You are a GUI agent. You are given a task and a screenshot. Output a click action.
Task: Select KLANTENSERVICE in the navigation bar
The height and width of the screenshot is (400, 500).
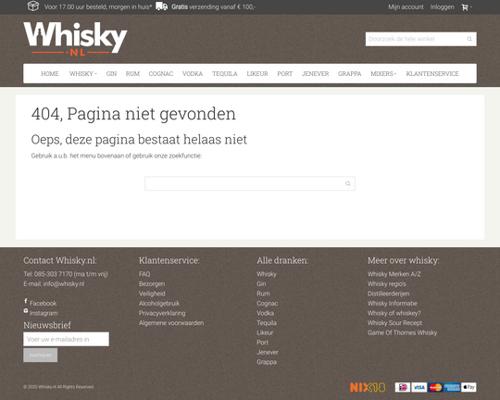[x=432, y=74]
